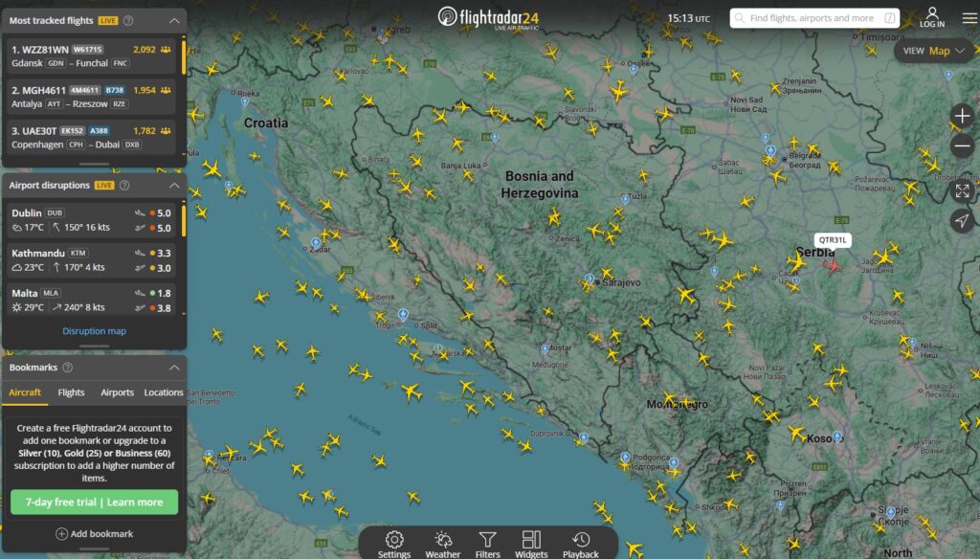Screen dimensions: 980x559
Task: Collapse the Bookmarks panel
Action: coord(174,368)
